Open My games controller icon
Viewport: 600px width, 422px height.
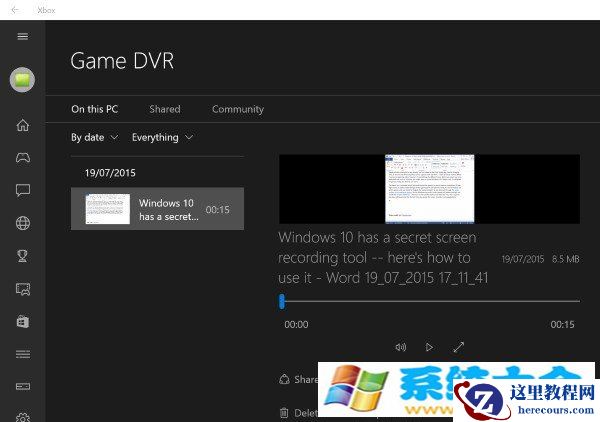pos(23,158)
